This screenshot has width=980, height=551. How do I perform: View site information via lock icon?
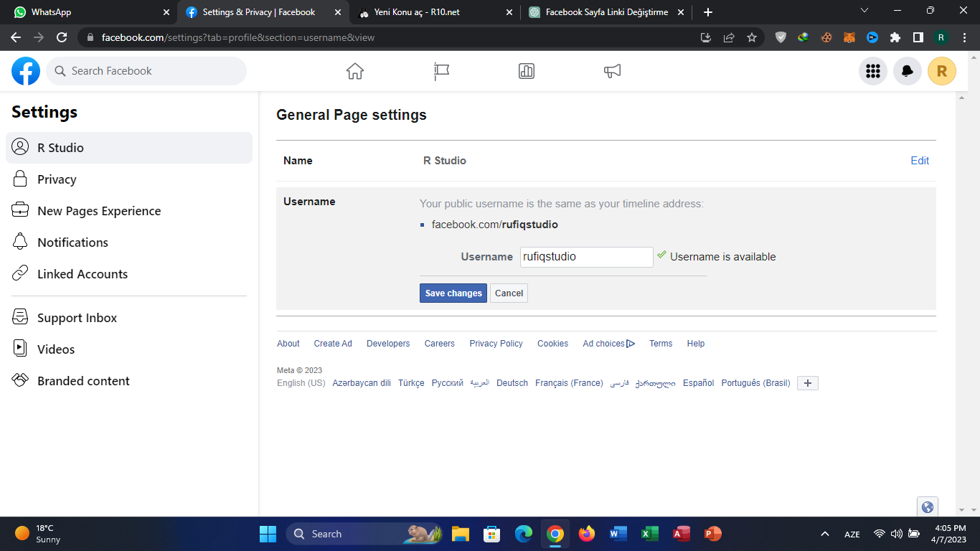click(90, 37)
